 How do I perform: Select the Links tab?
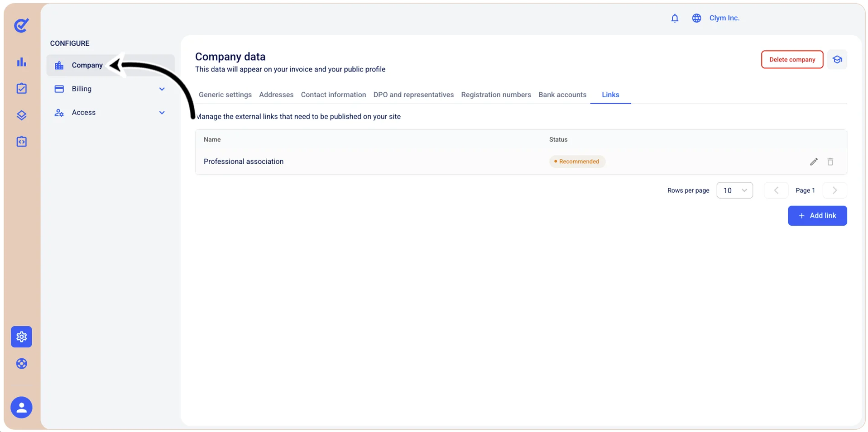click(x=610, y=95)
